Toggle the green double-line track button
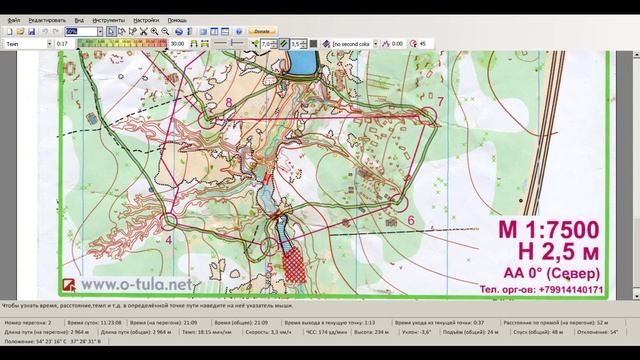This screenshot has height=360, width=640. click(284, 44)
